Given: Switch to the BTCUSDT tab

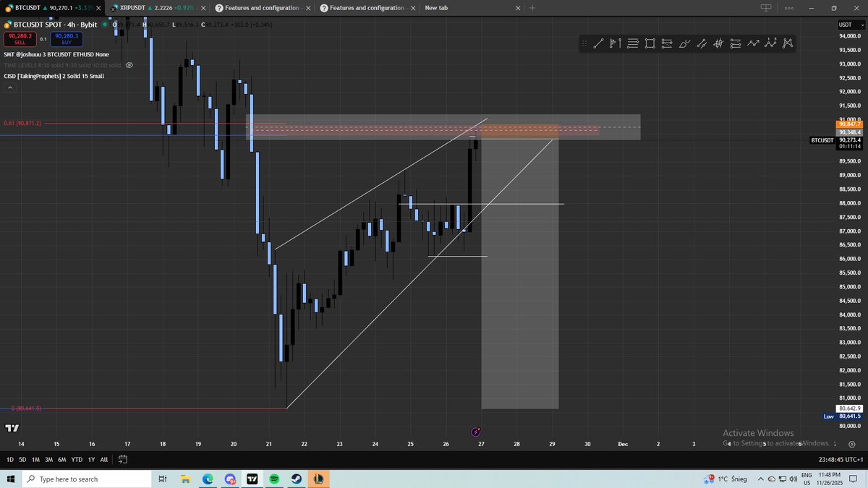Looking at the screenshot, I should [x=52, y=8].
